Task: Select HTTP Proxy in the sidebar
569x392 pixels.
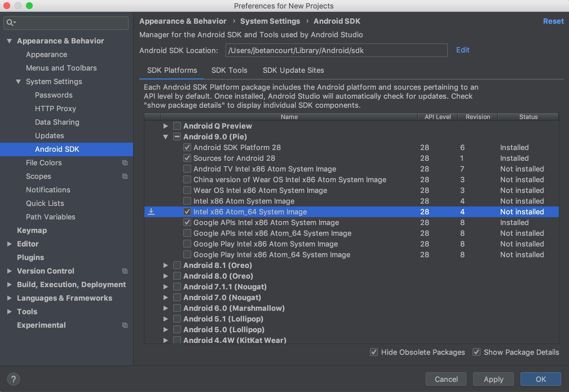Action: (56, 109)
